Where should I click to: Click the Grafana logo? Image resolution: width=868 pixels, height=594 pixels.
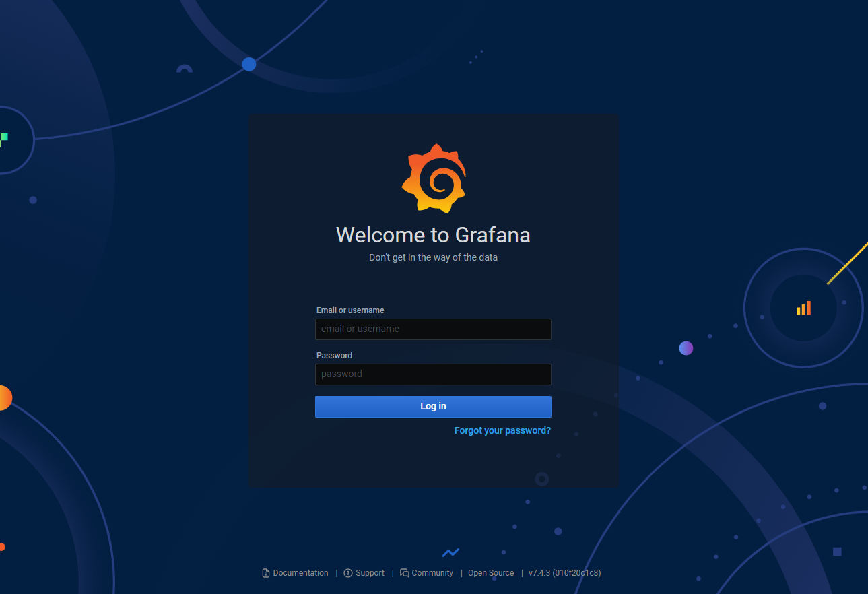(434, 178)
